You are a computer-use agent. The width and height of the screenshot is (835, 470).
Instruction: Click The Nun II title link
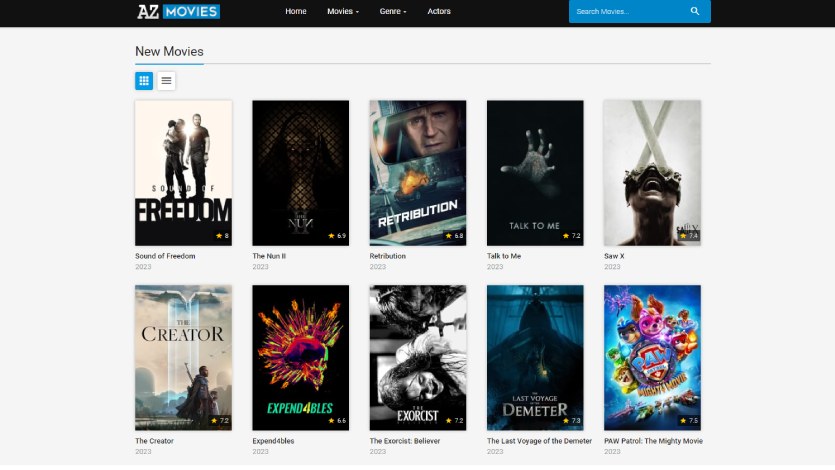coord(269,256)
